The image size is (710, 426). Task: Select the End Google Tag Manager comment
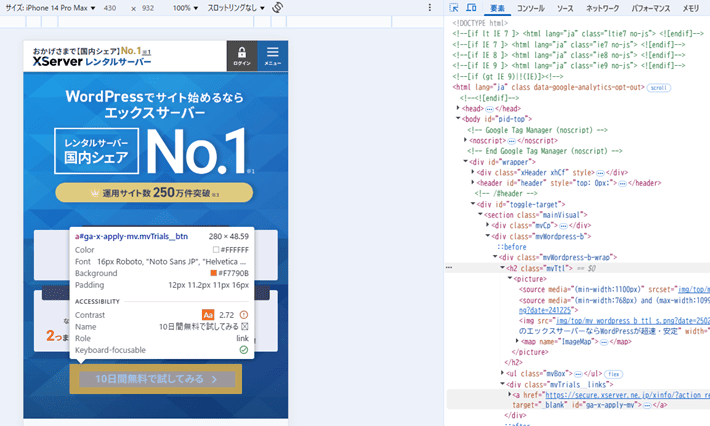[x=545, y=151]
